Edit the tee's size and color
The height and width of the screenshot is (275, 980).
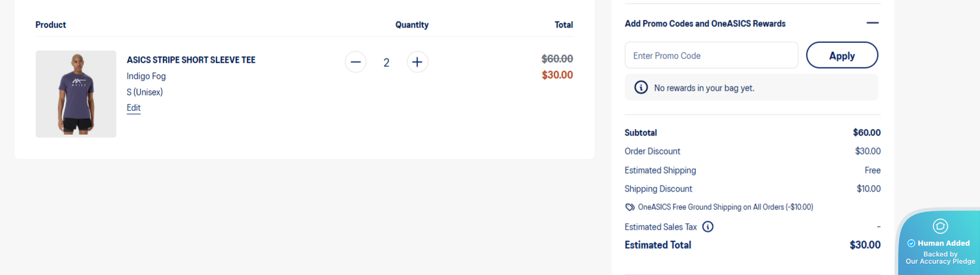(x=134, y=108)
